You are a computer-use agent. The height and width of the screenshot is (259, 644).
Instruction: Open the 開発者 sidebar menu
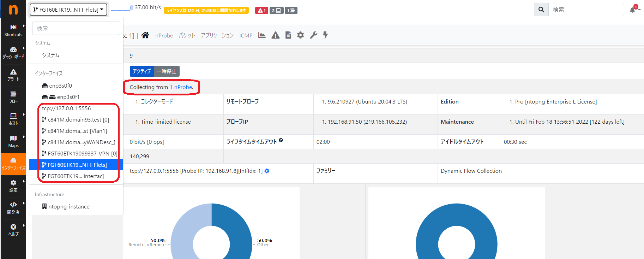tap(13, 208)
